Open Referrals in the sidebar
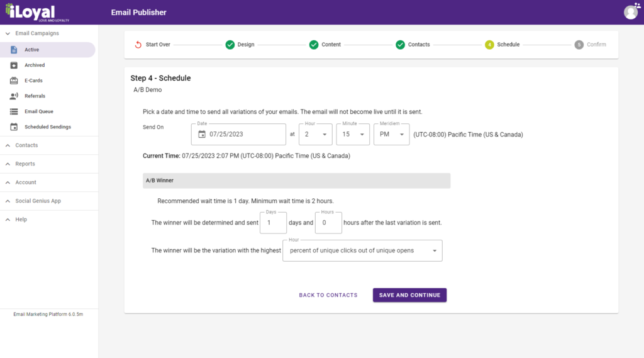644x358 pixels. point(48,96)
